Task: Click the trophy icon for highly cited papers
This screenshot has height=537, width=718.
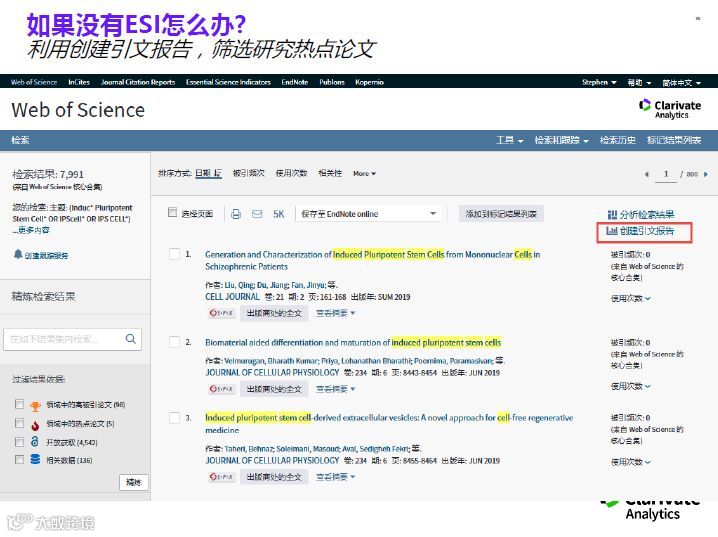Action: [35, 406]
